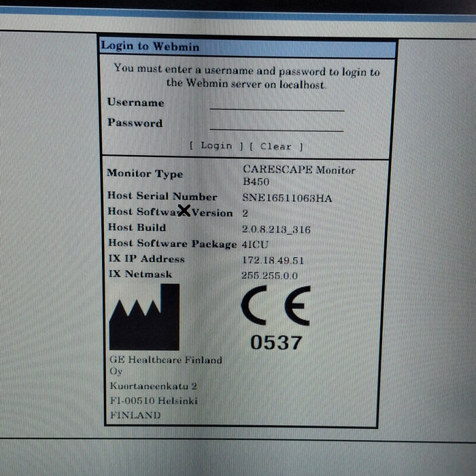Image resolution: width=476 pixels, height=476 pixels.
Task: Click the Password input field
Action: [276, 124]
